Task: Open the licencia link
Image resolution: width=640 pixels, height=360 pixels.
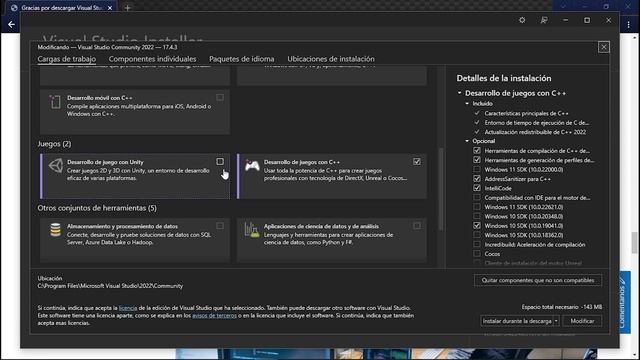Action: click(x=128, y=308)
